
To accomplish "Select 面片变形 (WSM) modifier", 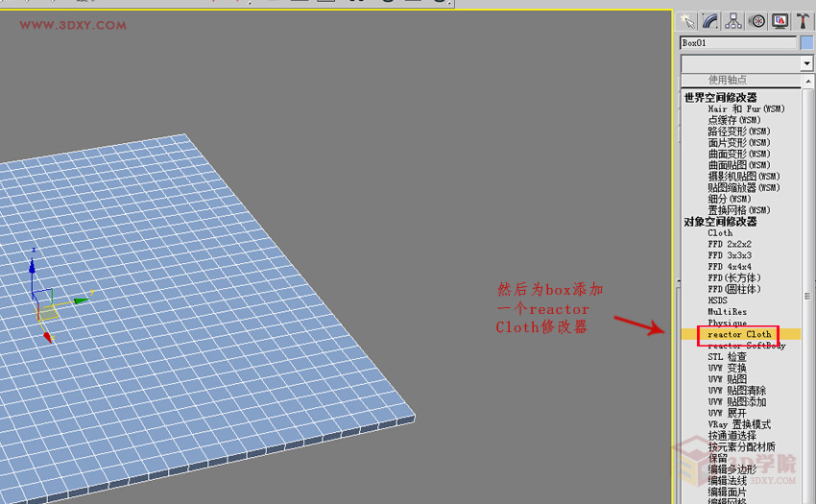I will pyautogui.click(x=738, y=142).
